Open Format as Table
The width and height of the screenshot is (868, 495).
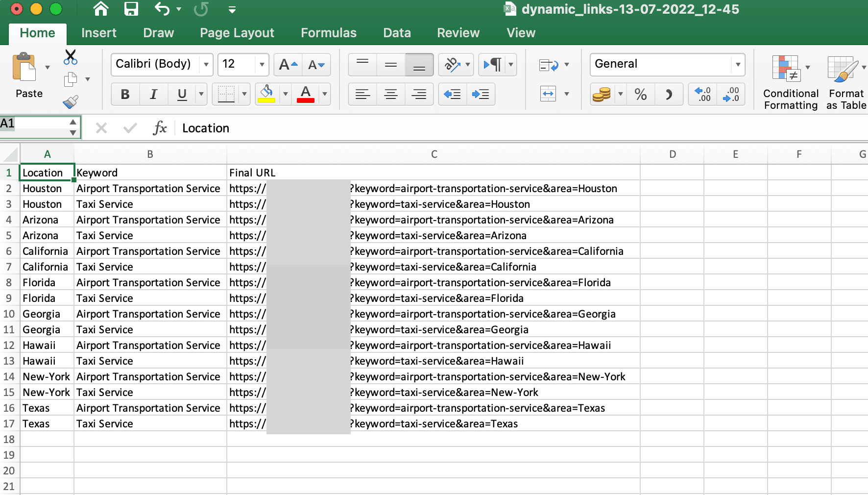[846, 82]
